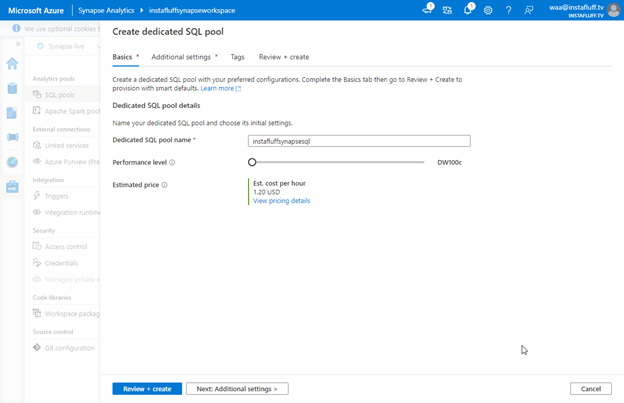Image resolution: width=624 pixels, height=403 pixels.
Task: Open Git configuration in sidebar
Action: pos(62,348)
